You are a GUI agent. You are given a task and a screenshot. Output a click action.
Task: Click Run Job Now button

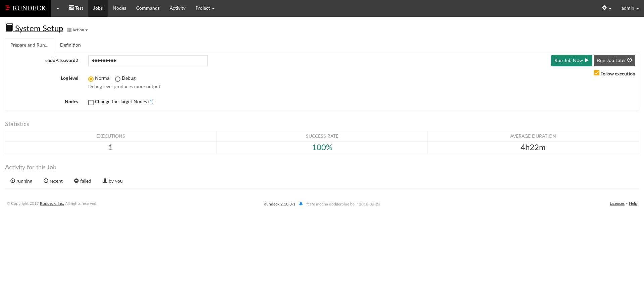pos(572,61)
